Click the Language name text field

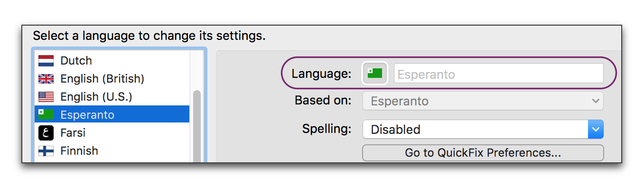tap(499, 74)
